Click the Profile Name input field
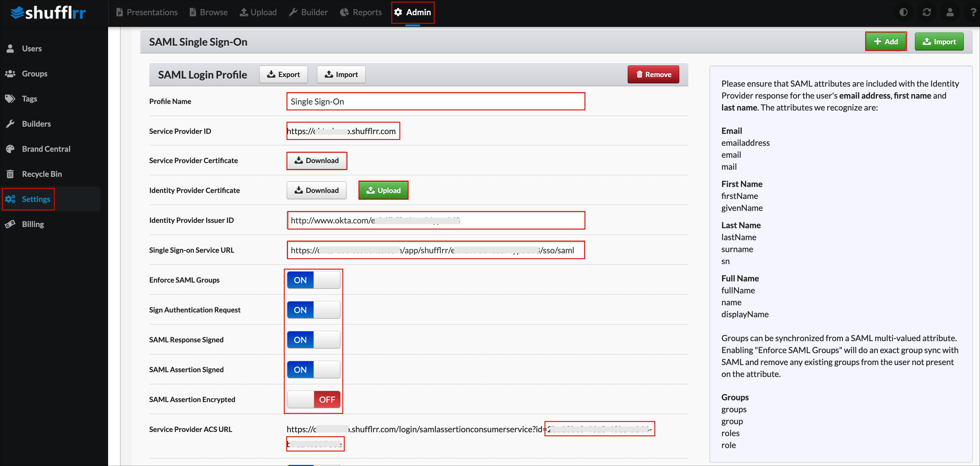This screenshot has width=980, height=466. pyautogui.click(x=435, y=101)
